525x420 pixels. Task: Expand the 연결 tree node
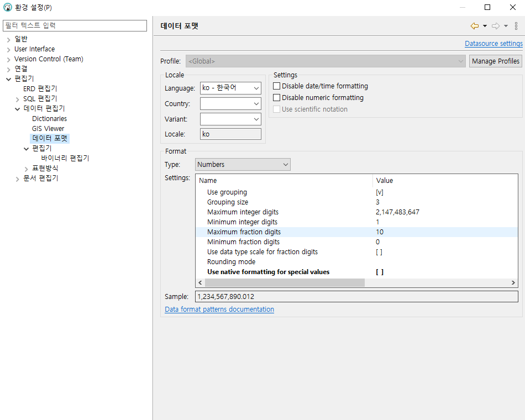tap(9, 70)
